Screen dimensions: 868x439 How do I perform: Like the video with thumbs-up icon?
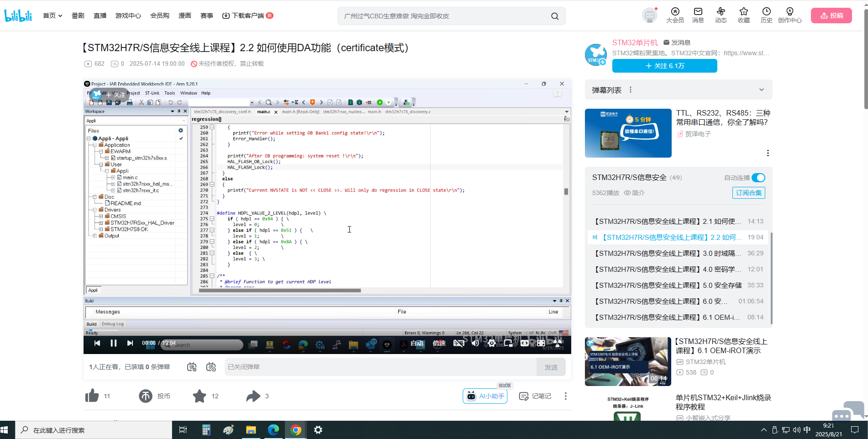92,396
